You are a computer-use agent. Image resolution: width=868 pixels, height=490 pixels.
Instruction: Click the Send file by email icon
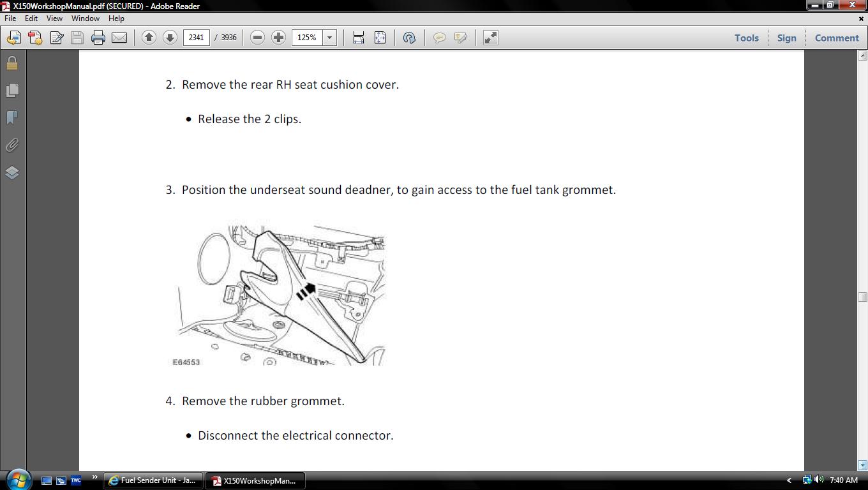[119, 38]
